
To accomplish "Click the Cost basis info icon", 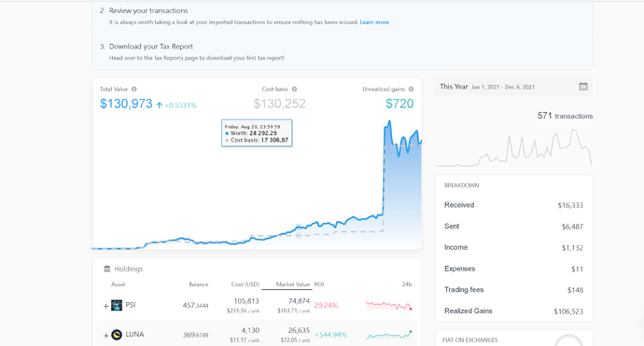I will coord(295,90).
